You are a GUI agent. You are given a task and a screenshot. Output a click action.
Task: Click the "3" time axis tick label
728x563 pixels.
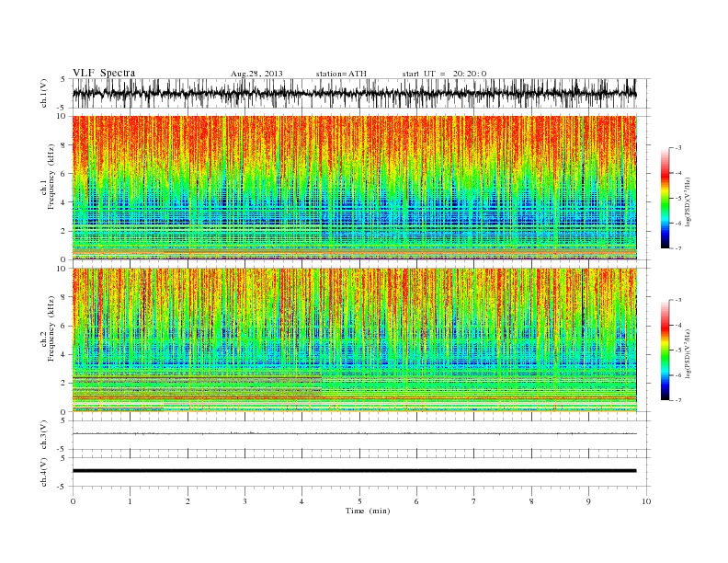[x=245, y=501]
